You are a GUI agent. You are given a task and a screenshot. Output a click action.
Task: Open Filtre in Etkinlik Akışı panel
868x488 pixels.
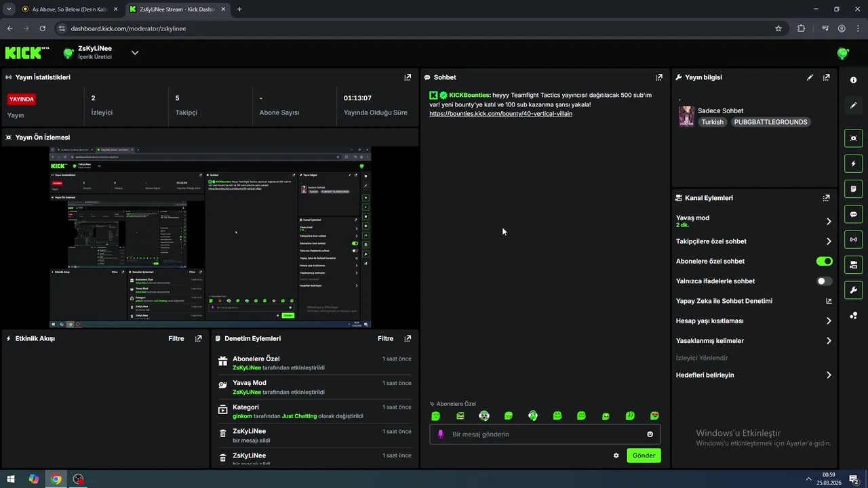coord(176,338)
